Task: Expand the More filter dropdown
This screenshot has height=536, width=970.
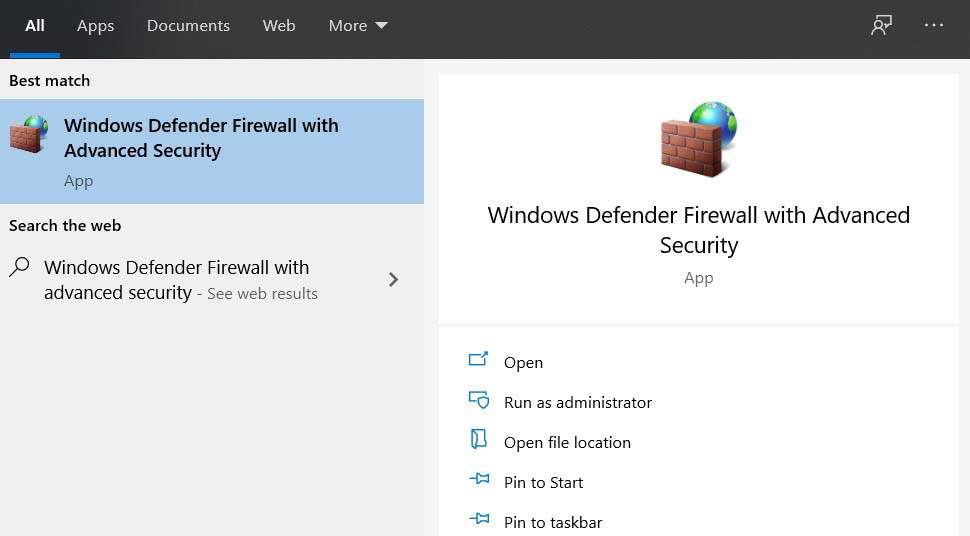Action: coord(358,26)
